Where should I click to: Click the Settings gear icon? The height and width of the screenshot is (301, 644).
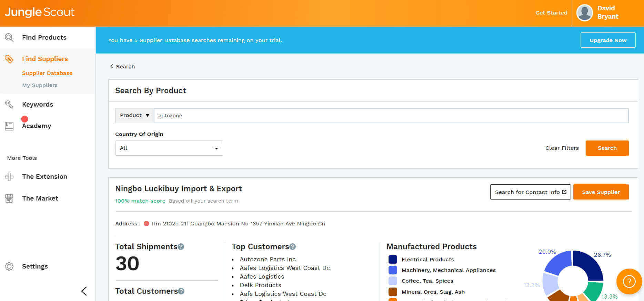click(x=9, y=266)
